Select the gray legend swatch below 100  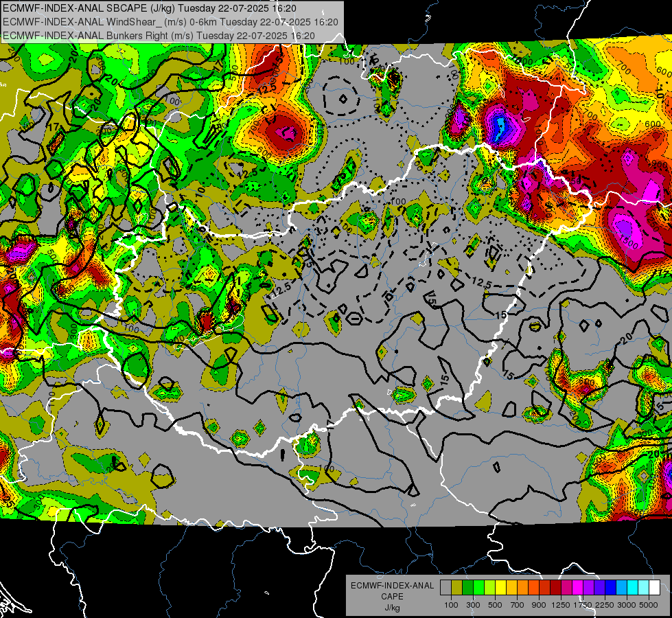click(445, 588)
